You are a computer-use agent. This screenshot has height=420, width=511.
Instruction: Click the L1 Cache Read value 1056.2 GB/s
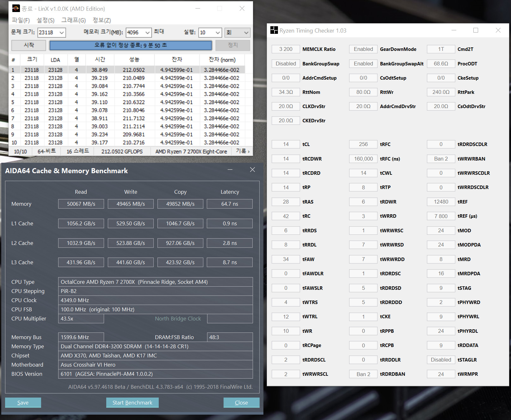coord(81,223)
